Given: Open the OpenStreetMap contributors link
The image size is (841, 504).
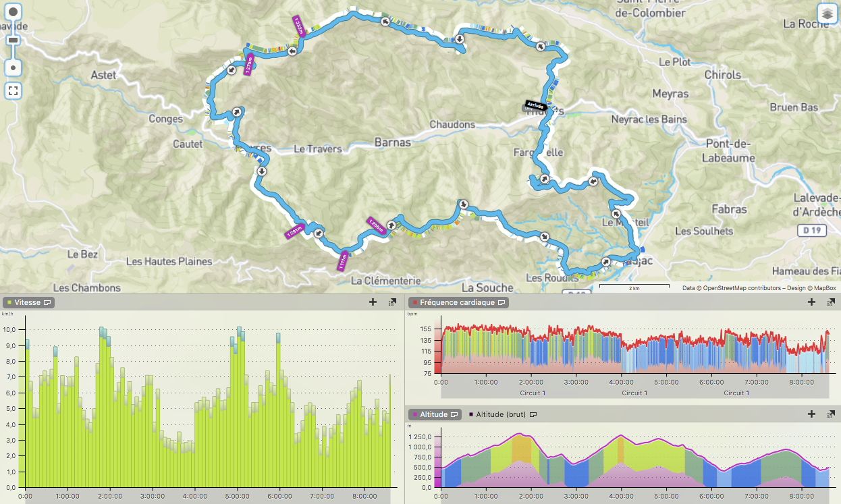Looking at the screenshot, I should coord(730,288).
